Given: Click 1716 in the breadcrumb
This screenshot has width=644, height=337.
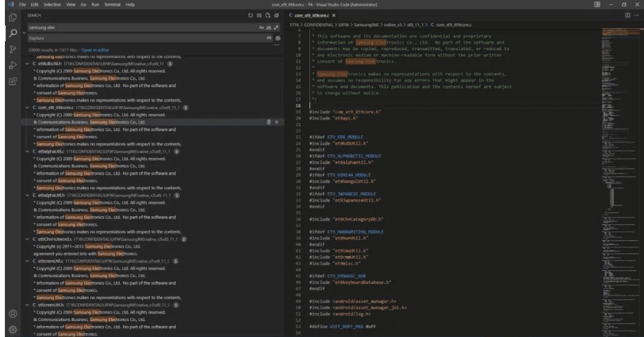Looking at the screenshot, I should pos(294,25).
